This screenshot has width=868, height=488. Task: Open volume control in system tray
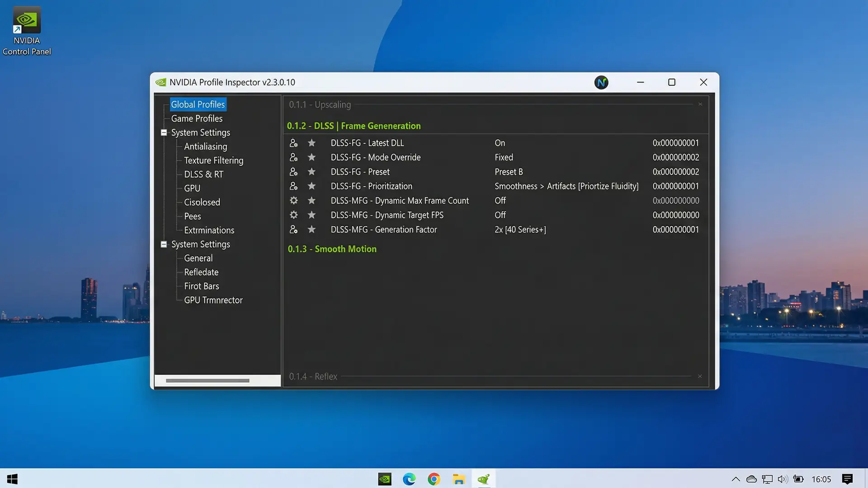coord(783,479)
